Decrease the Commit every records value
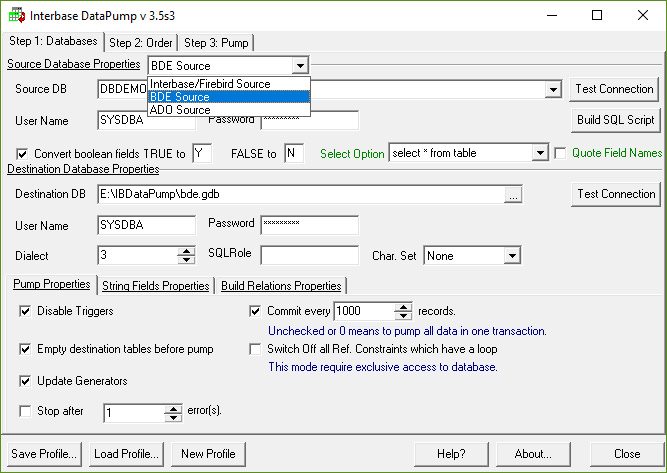The width and height of the screenshot is (667, 473). pyautogui.click(x=403, y=316)
